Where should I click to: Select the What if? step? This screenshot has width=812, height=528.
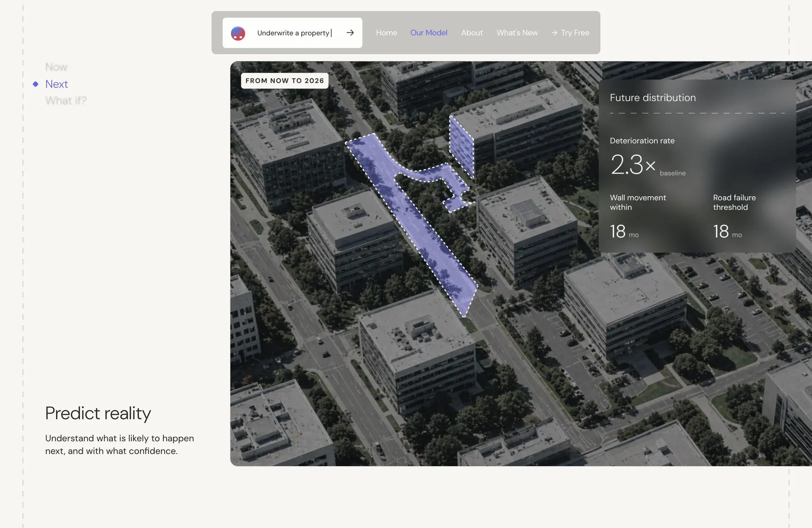[x=66, y=101]
